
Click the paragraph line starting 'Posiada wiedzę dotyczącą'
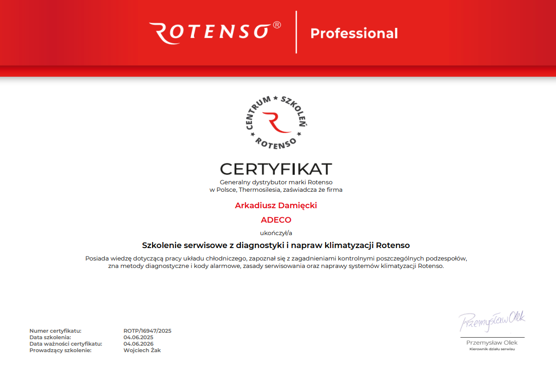point(276,259)
